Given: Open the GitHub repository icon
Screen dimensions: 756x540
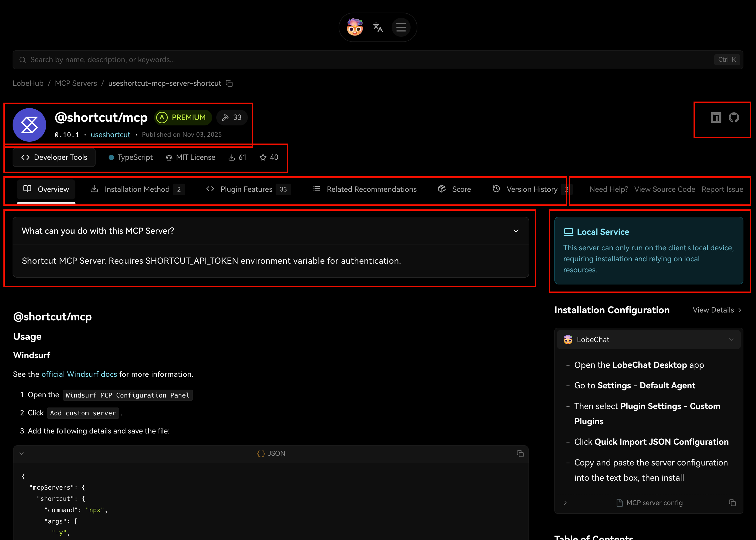Looking at the screenshot, I should (734, 117).
